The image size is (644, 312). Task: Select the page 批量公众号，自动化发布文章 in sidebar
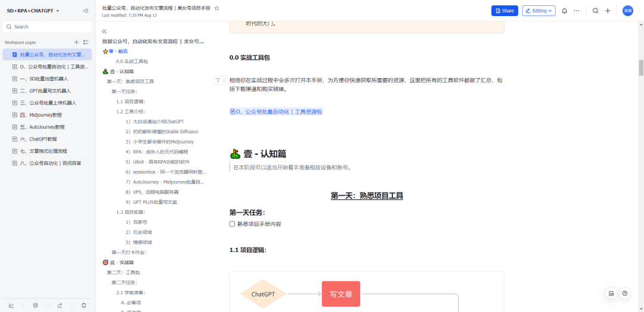tap(47, 54)
